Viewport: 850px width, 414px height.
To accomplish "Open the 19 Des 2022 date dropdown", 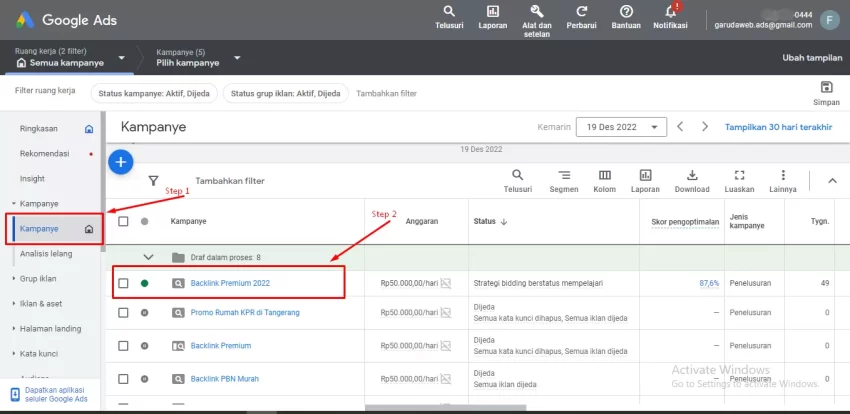I will [x=621, y=127].
